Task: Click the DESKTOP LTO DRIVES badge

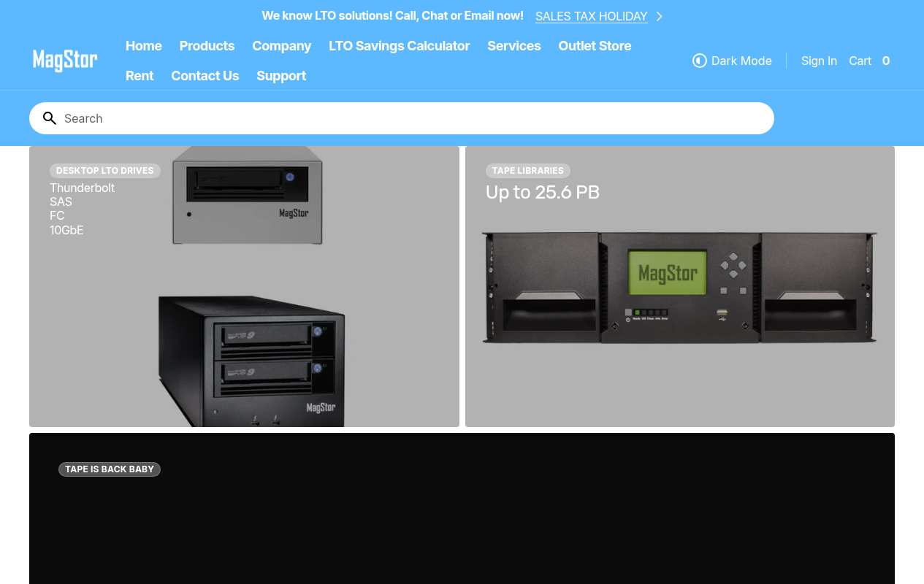Action: click(105, 171)
